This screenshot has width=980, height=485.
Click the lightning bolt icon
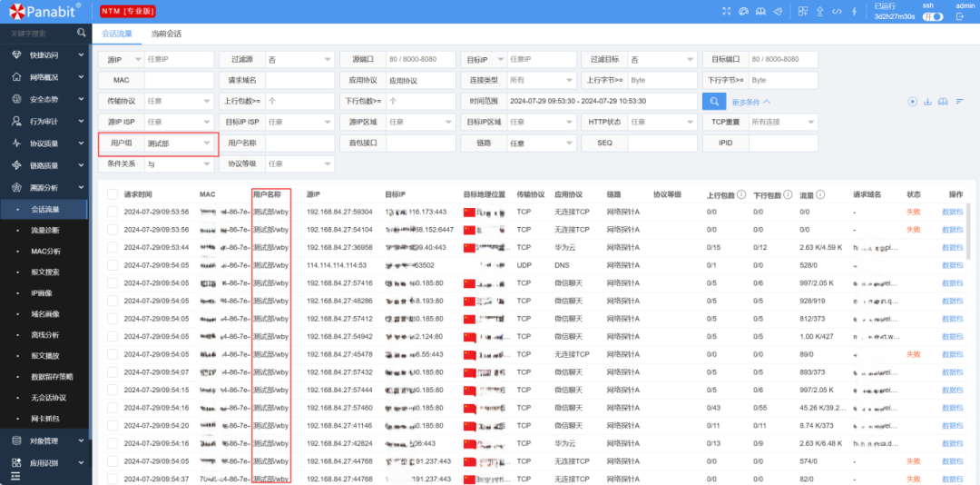(855, 11)
